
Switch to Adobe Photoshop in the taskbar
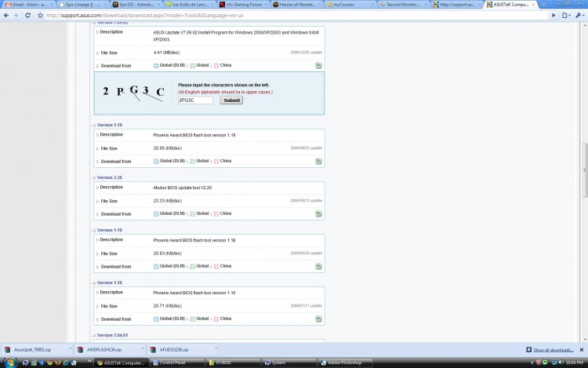pos(344,363)
